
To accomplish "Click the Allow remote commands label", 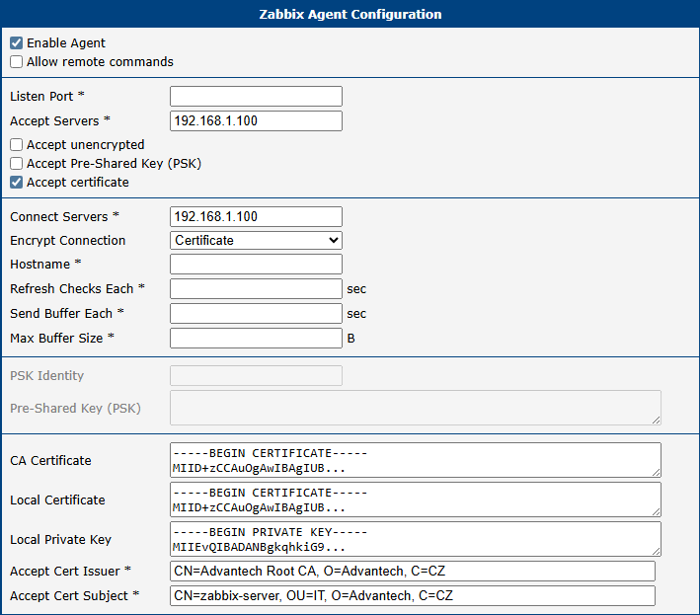I will 100,61.
